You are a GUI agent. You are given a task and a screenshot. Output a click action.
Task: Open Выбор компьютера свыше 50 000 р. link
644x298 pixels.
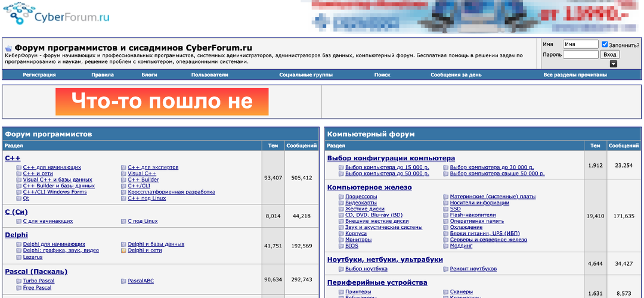(x=497, y=173)
